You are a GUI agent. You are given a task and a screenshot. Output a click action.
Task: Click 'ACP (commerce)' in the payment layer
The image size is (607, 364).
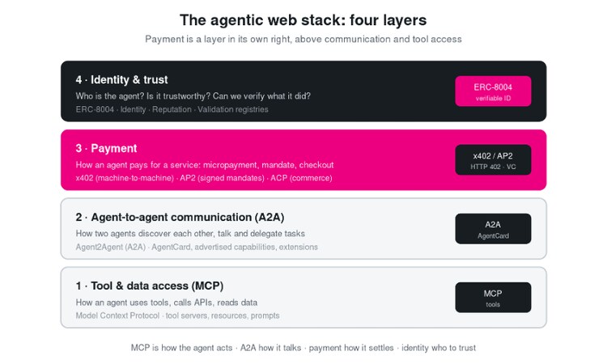301,178
